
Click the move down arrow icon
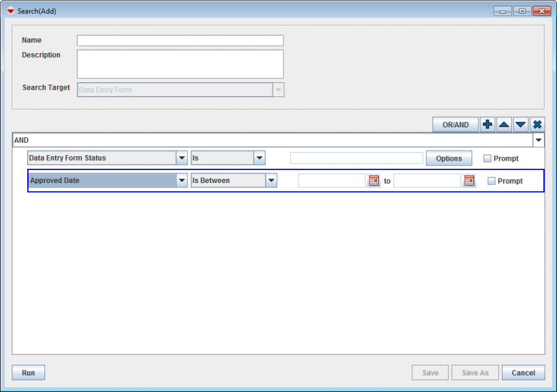pos(521,125)
